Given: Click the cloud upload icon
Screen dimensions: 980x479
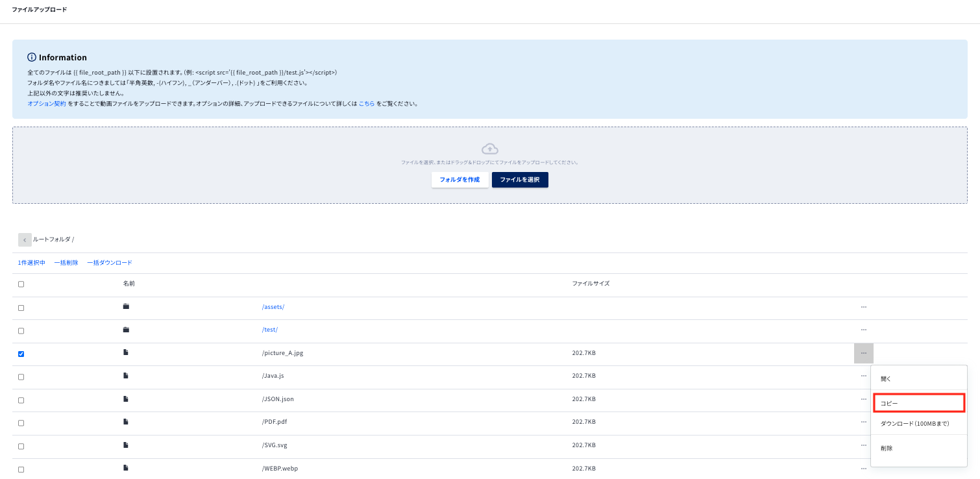Looking at the screenshot, I should (x=490, y=149).
